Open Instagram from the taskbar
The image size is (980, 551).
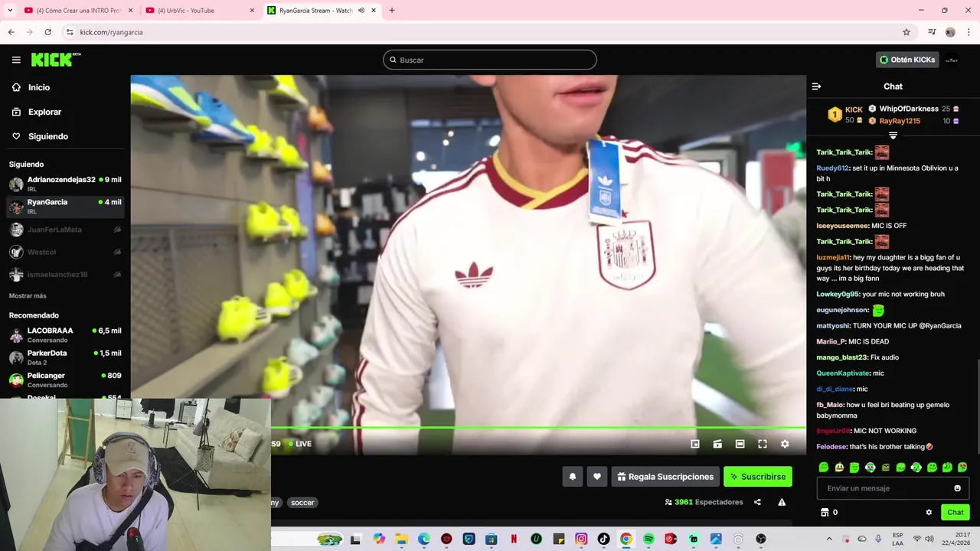coord(581,540)
